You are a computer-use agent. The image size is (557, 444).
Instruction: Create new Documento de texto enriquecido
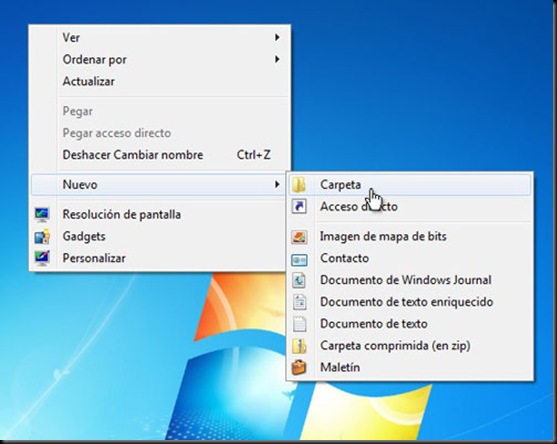410,302
